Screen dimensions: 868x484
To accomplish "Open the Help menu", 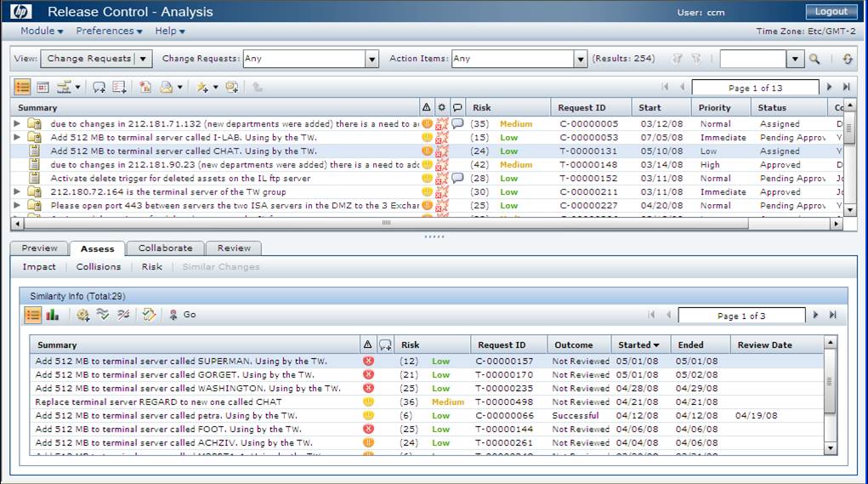I will coord(170,31).
